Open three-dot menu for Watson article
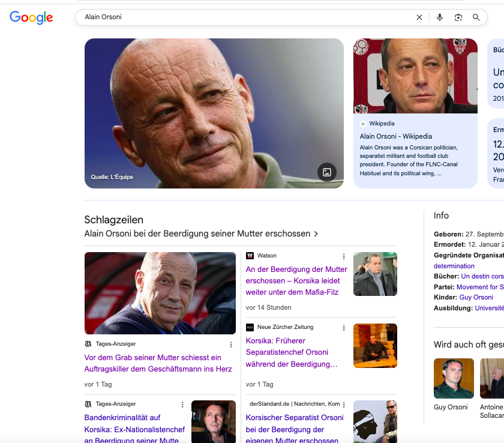Image resolution: width=504 pixels, height=443 pixels. 344,256
